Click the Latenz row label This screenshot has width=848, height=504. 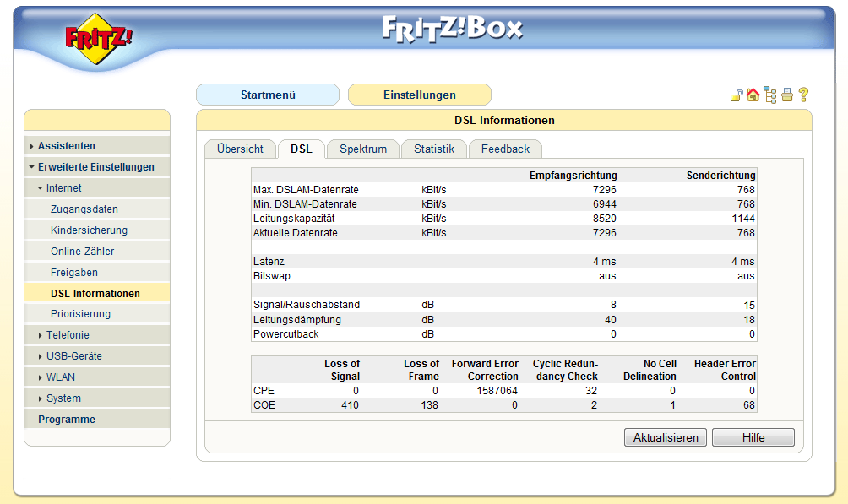click(x=269, y=262)
